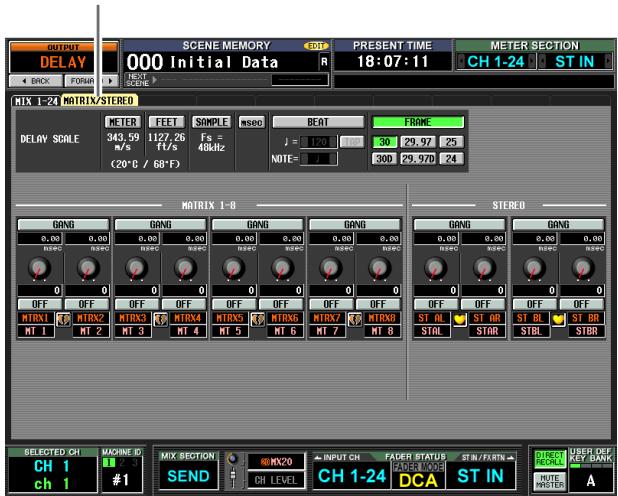This screenshot has width=618, height=496.
Task: Click the ST BL delay knob
Action: pyautogui.click(x=534, y=268)
